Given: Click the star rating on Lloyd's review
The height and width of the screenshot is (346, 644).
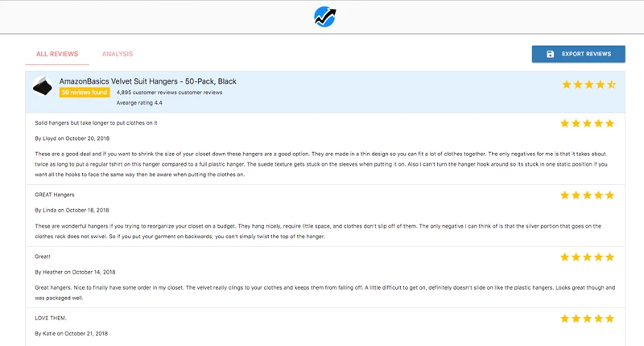Looking at the screenshot, I should pyautogui.click(x=588, y=124).
